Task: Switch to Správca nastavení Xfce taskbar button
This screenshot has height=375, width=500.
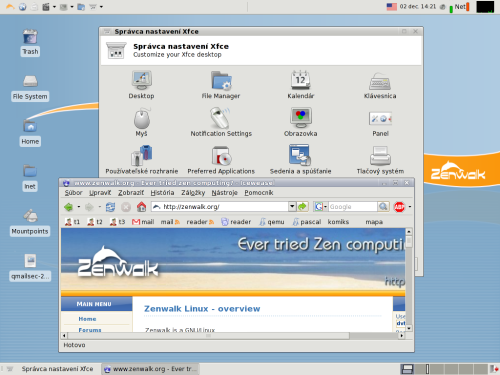Action: (53, 369)
